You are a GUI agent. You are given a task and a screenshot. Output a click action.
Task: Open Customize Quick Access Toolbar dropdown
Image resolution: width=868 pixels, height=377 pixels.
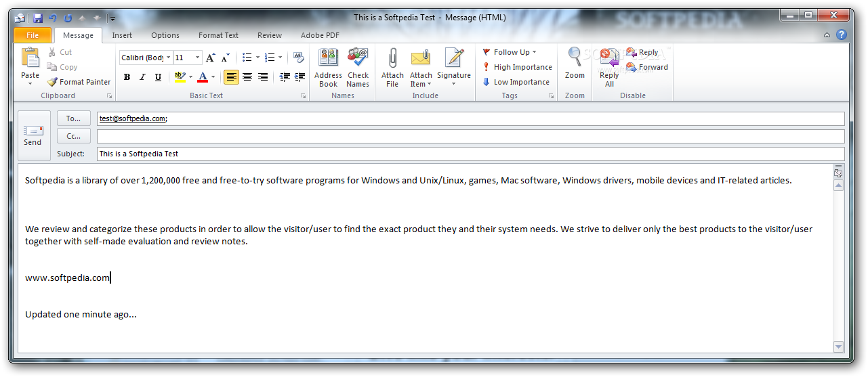click(x=112, y=18)
